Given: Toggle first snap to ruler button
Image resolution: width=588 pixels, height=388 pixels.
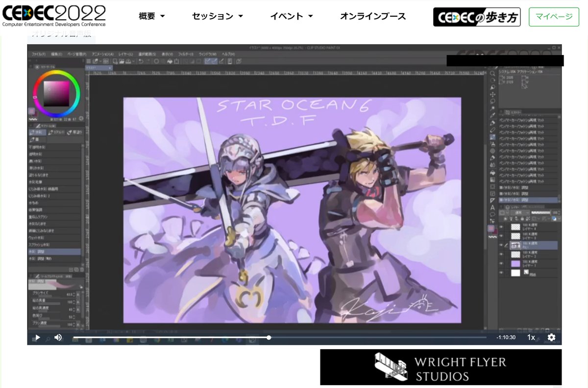Looking at the screenshot, I should tap(208, 61).
